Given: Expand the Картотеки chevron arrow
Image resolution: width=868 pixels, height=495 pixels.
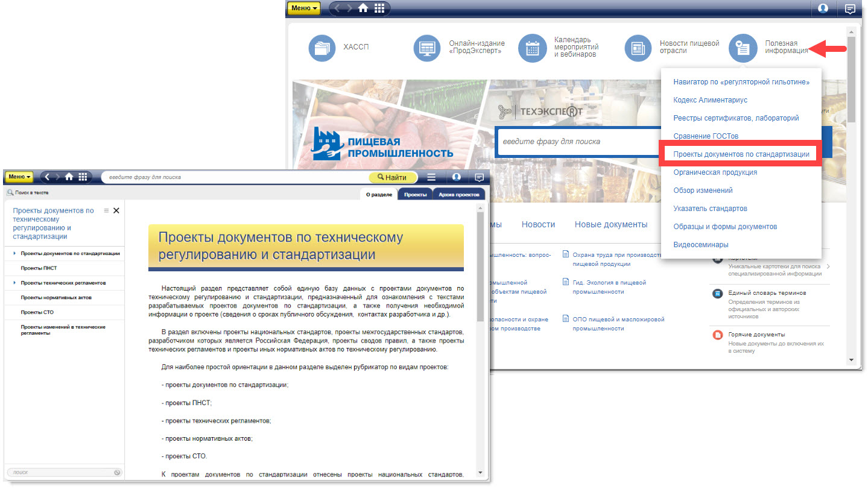Looking at the screenshot, I should click(828, 266).
